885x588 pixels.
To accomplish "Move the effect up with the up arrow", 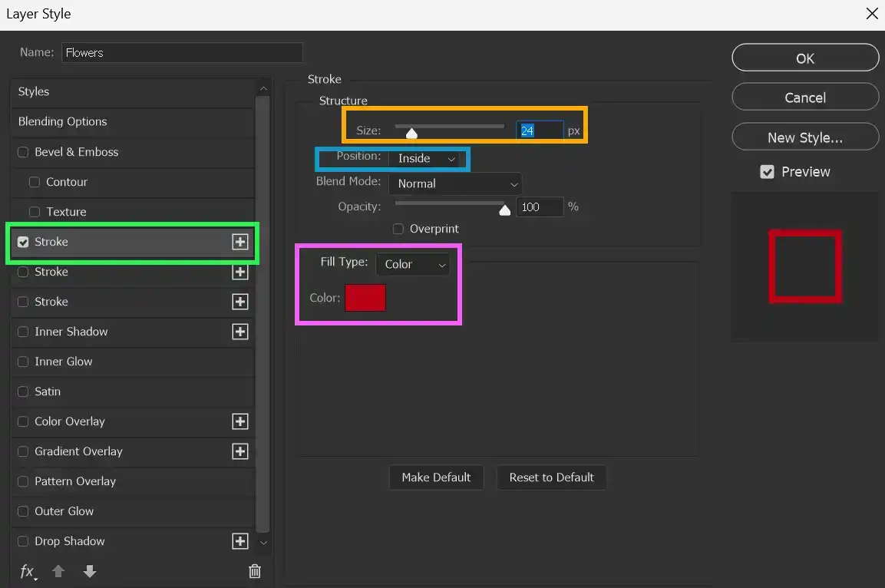I will tap(58, 572).
